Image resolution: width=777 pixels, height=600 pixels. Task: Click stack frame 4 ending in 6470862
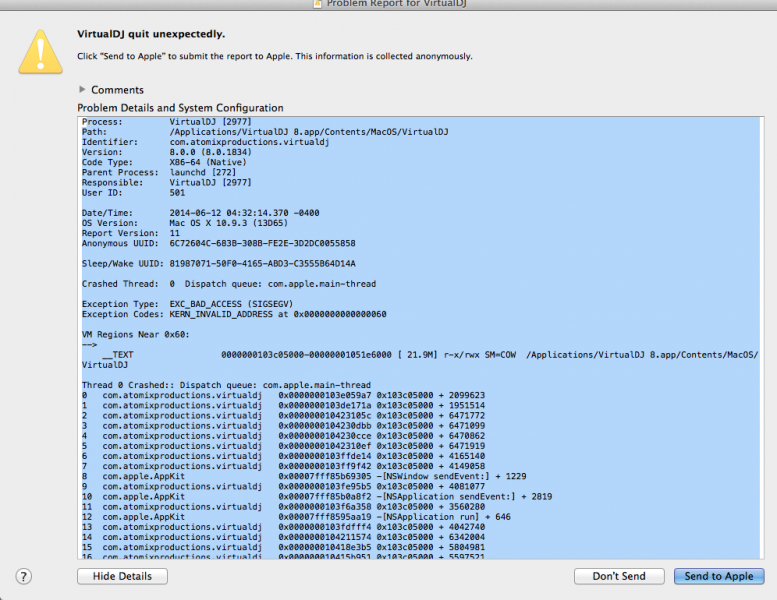283,436
